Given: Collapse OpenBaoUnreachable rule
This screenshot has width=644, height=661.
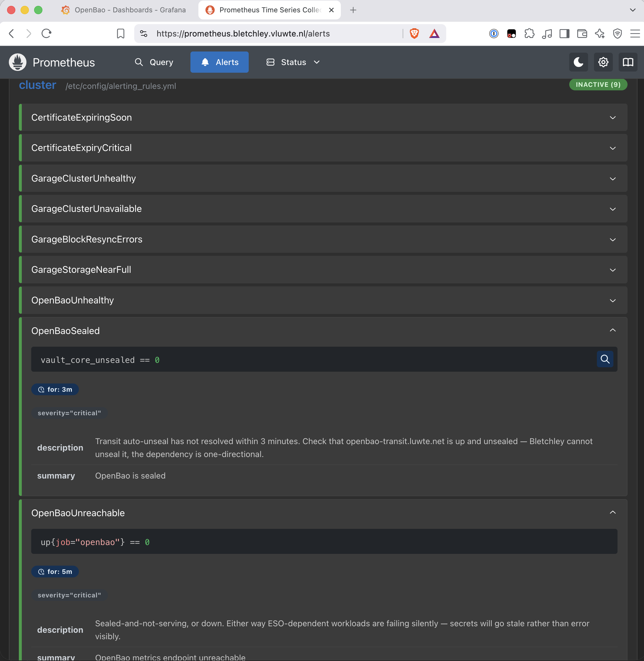Looking at the screenshot, I should (x=323, y=513).
